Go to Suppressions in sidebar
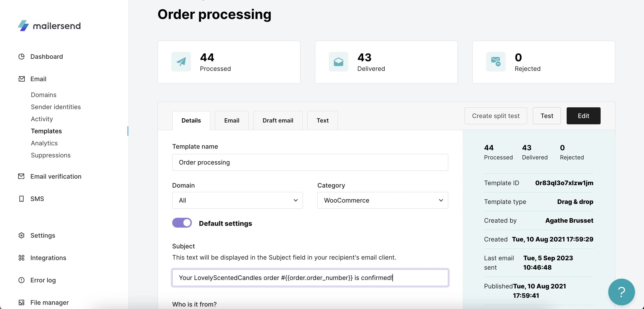Viewport: 644px width, 309px height. (x=51, y=155)
